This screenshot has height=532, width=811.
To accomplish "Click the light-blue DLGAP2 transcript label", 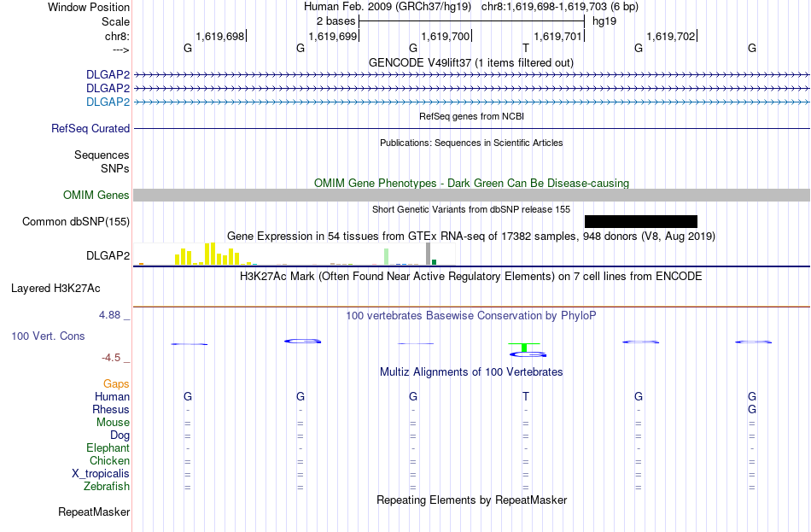I will [x=108, y=102].
